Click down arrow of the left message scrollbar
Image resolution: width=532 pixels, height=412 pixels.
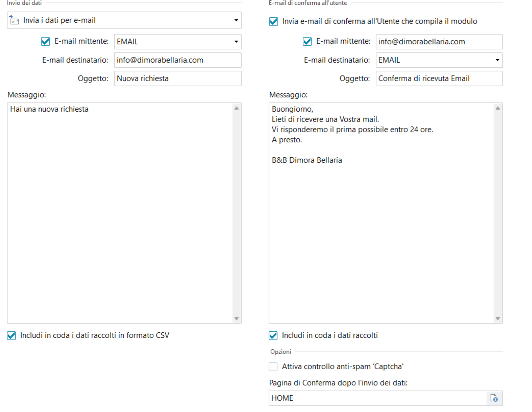pyautogui.click(x=237, y=318)
